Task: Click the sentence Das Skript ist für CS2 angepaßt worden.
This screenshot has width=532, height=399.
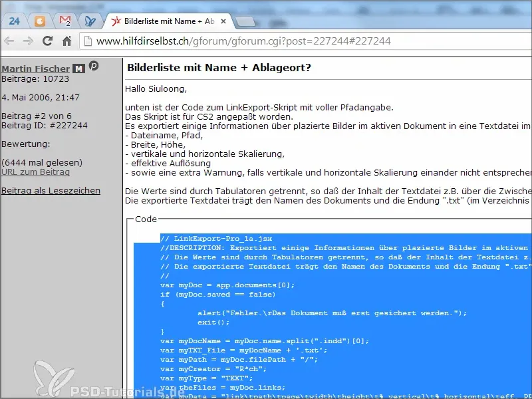Action: (x=209, y=117)
